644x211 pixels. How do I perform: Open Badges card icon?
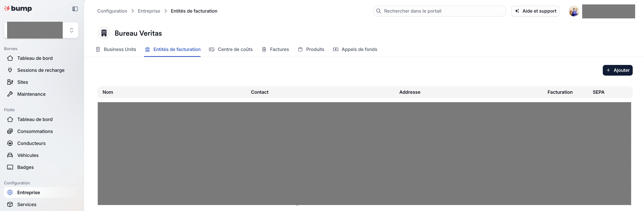[10, 168]
